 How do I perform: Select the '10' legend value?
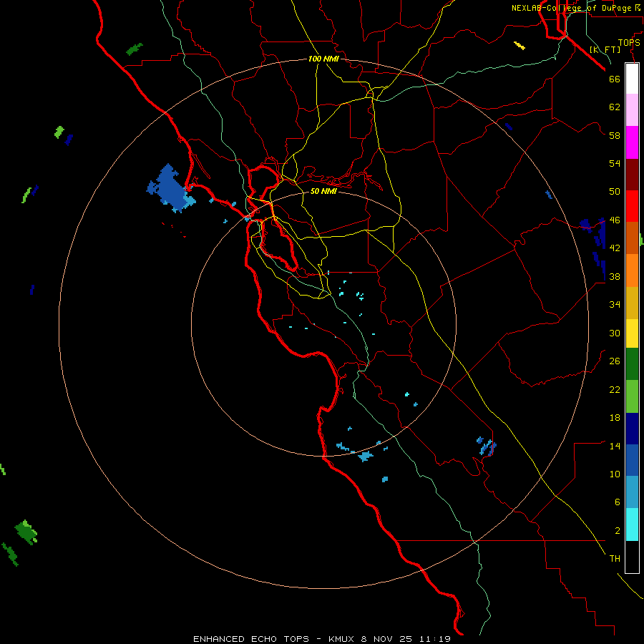coord(615,474)
